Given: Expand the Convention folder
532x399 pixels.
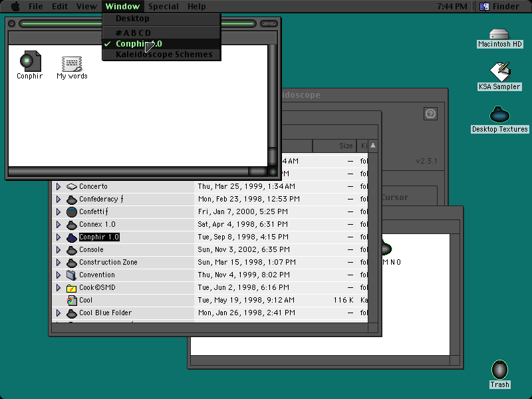Looking at the screenshot, I should [x=59, y=275].
